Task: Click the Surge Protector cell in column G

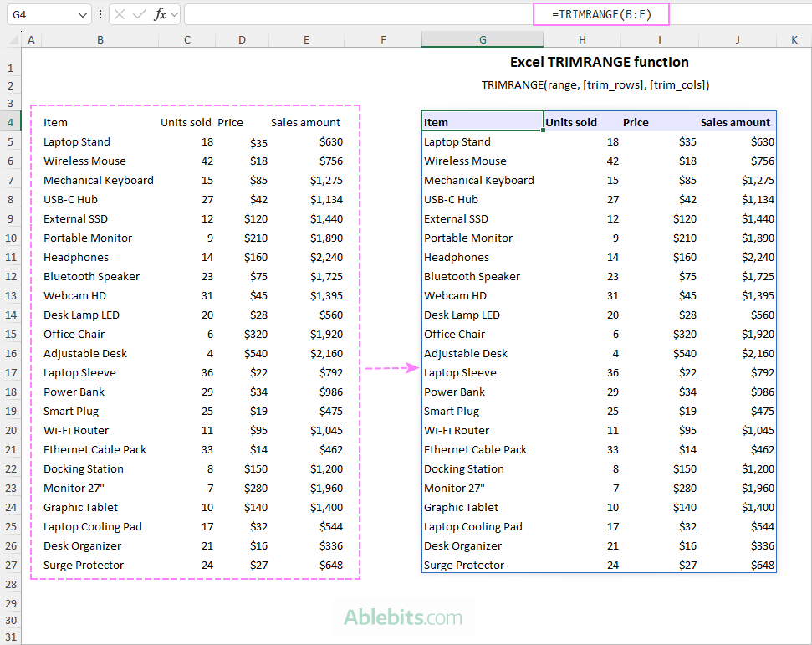Action: pyautogui.click(x=464, y=565)
